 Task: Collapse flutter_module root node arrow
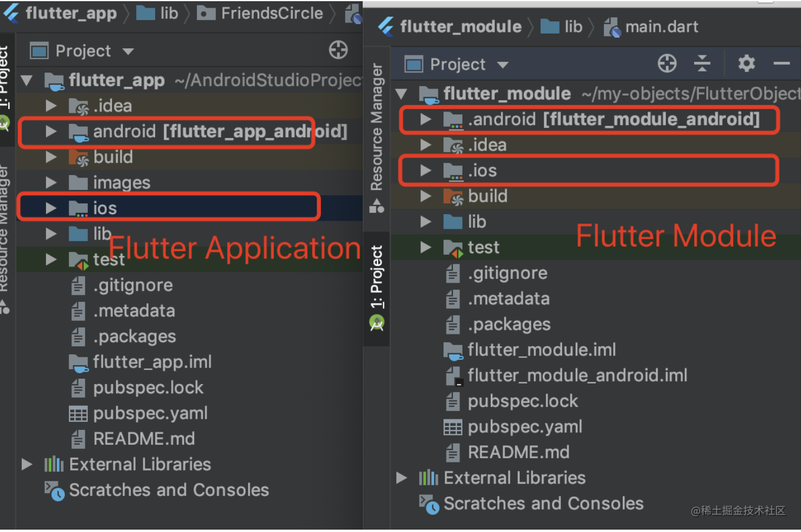pyautogui.click(x=402, y=94)
